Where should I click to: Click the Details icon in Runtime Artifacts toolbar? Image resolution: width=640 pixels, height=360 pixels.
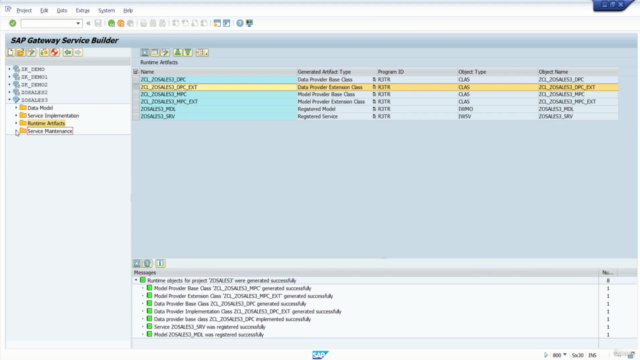click(144, 52)
